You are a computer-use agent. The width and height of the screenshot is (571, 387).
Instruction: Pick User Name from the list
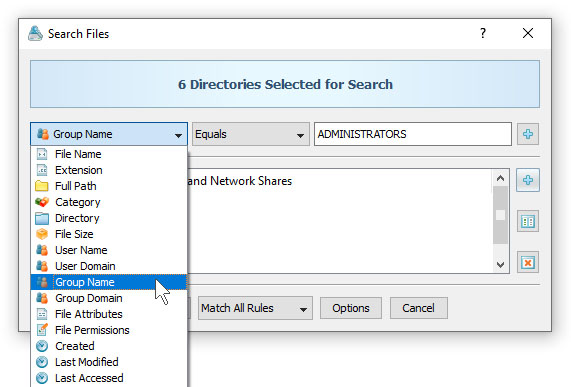(x=109, y=250)
